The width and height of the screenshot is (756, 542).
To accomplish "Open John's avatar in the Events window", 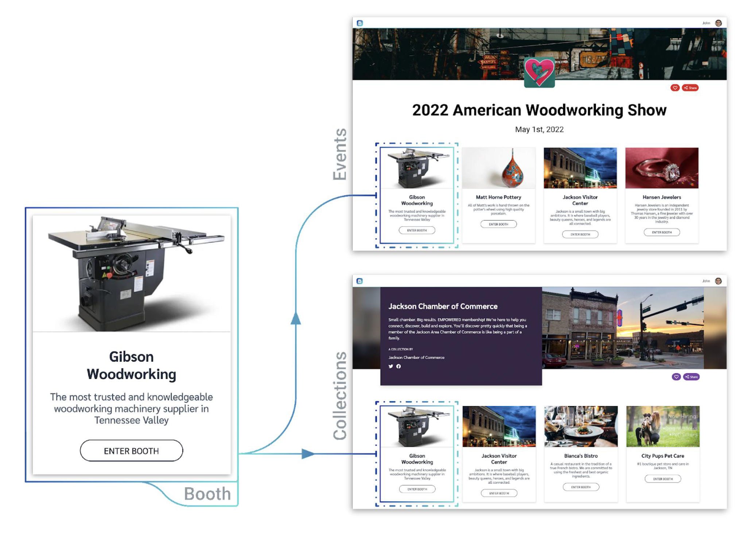I will [x=718, y=23].
